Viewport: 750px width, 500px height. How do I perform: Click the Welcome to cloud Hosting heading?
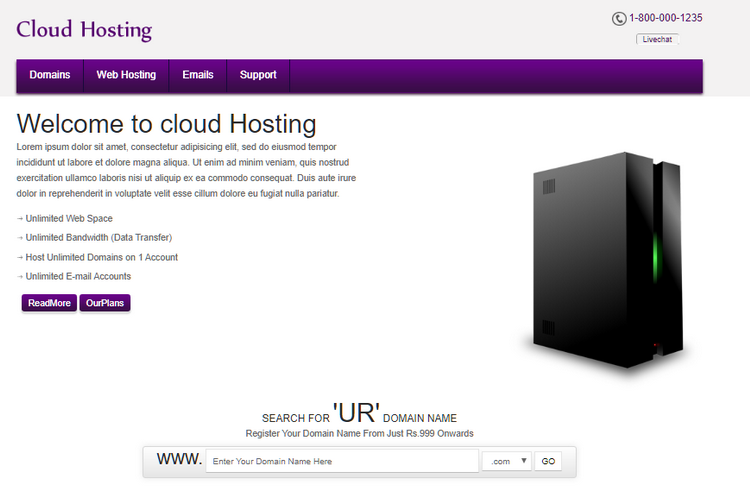pyautogui.click(x=167, y=124)
